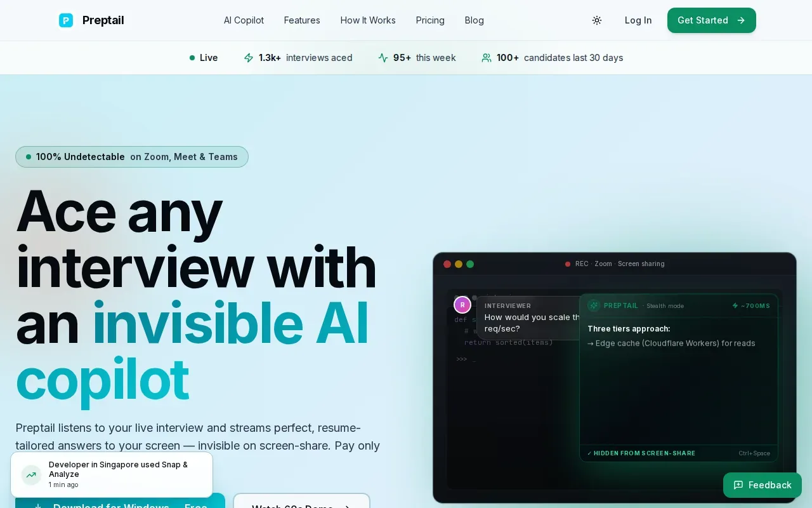Click the activity pulse icon beside 95+
Screen dimensions: 812x508
pyautogui.click(x=383, y=58)
